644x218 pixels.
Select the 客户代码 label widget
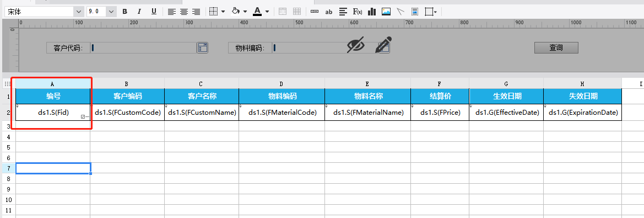coord(68,48)
